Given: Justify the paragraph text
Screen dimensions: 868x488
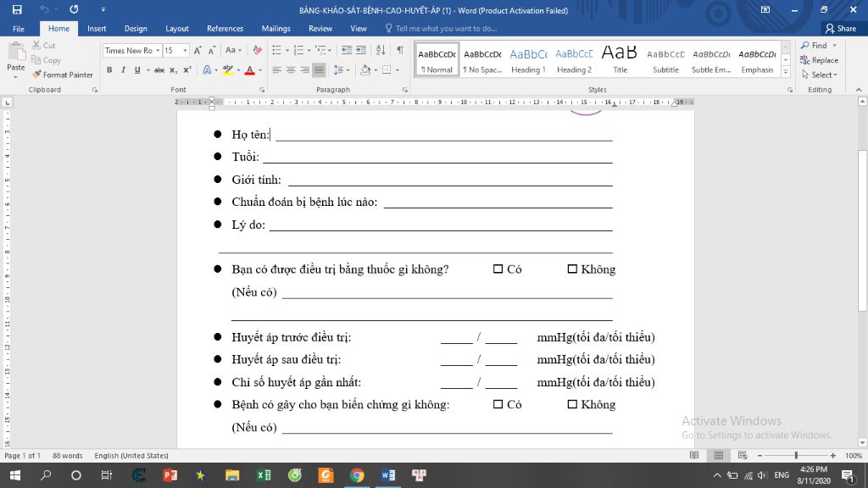Looking at the screenshot, I should coord(319,70).
